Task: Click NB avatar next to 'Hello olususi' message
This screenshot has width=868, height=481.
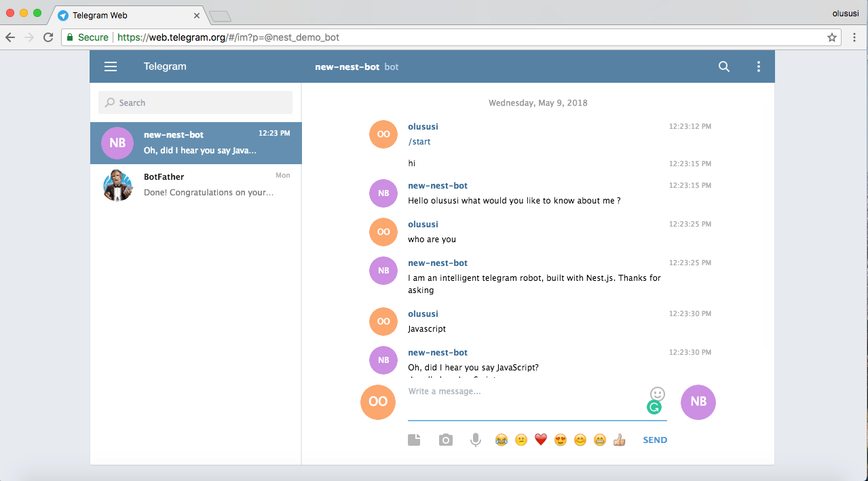Action: (x=383, y=193)
